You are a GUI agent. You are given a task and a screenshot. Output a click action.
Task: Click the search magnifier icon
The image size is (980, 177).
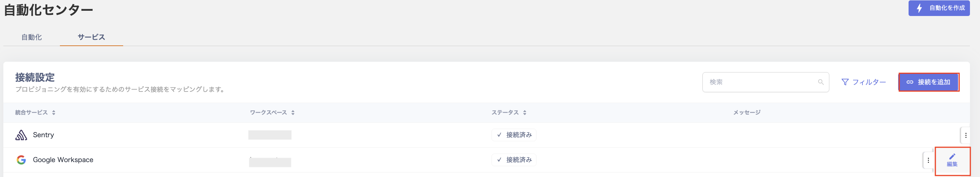pyautogui.click(x=821, y=82)
